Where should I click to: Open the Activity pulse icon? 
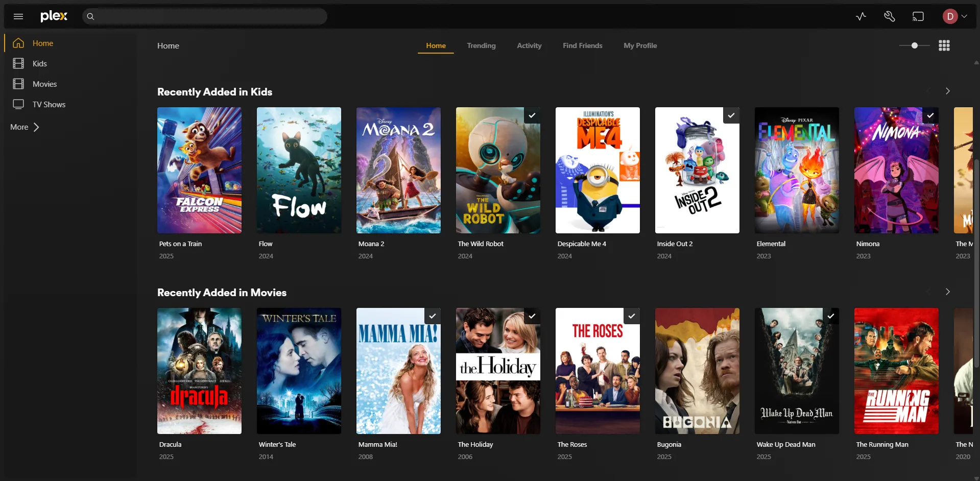click(861, 16)
